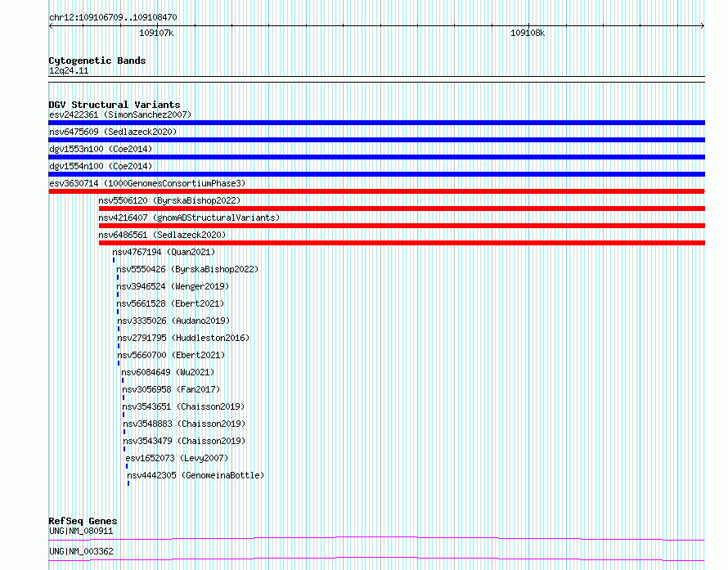Click the small blue marker under nsv6084649
The height and width of the screenshot is (570, 728).
coord(123,380)
